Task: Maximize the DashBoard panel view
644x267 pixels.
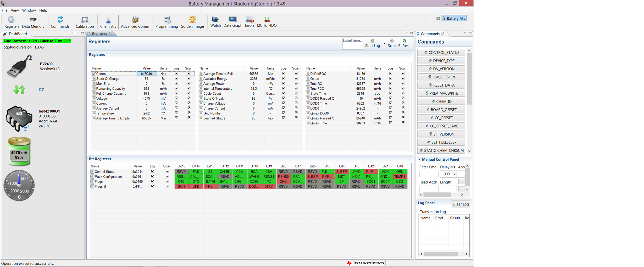Action: pyautogui.click(x=82, y=33)
